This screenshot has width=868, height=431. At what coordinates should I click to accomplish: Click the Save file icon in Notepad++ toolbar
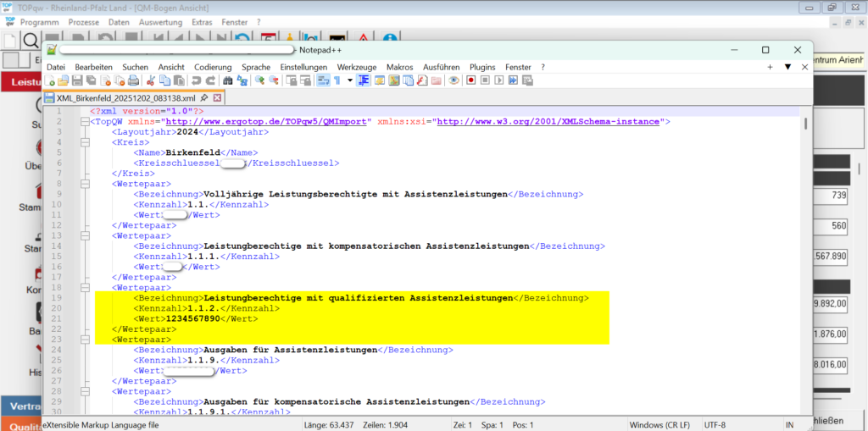(77, 80)
